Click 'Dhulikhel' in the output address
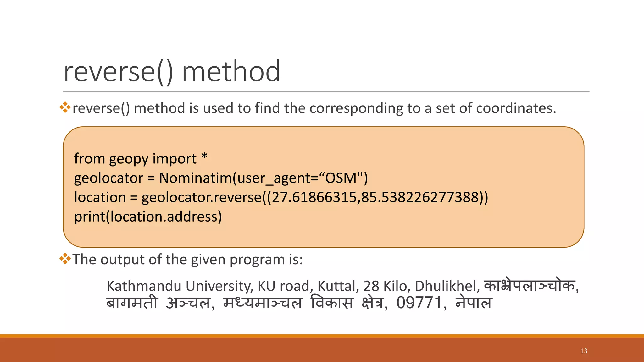Screen dimensions: 644x362 click(x=445, y=286)
